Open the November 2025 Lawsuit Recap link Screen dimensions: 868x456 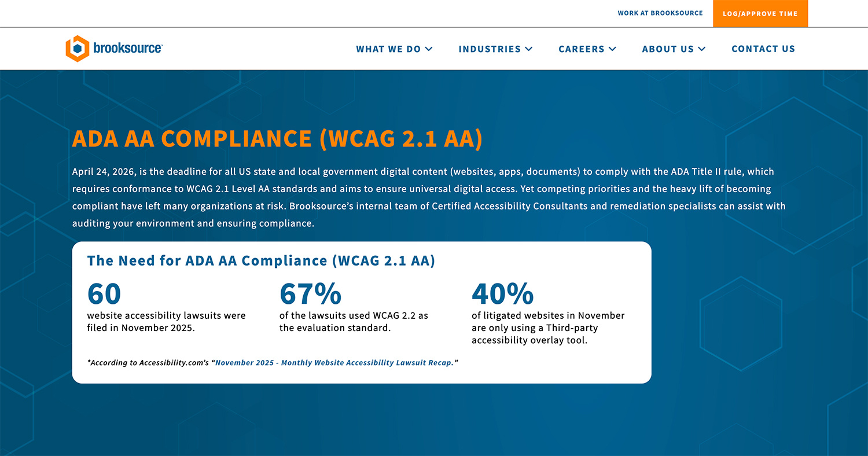334,363
